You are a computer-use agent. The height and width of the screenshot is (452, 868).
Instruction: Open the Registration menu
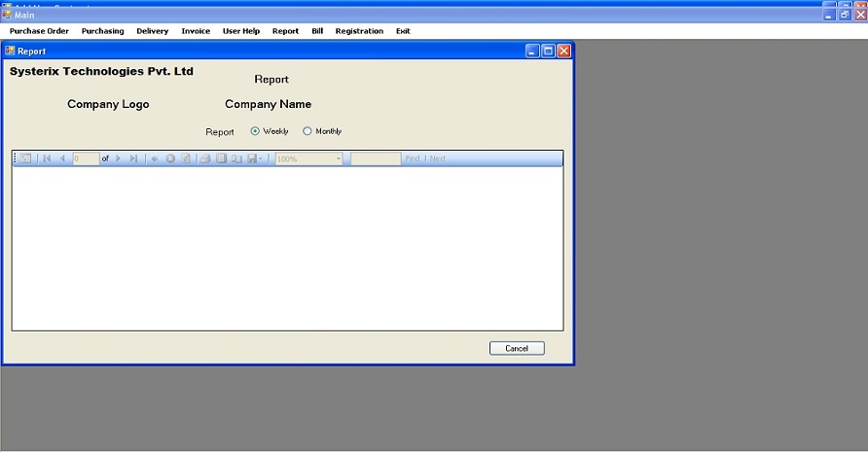359,31
